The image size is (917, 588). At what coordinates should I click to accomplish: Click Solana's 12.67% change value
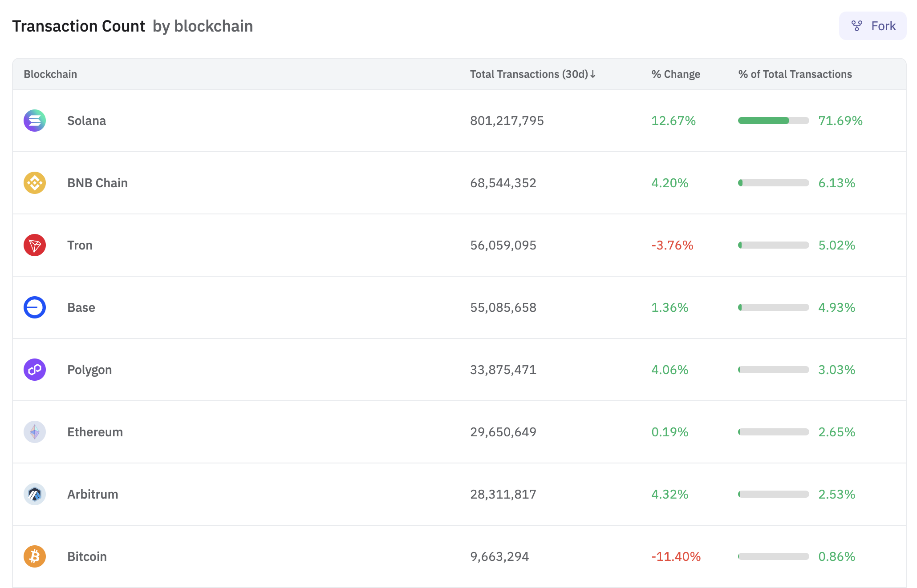pyautogui.click(x=674, y=121)
